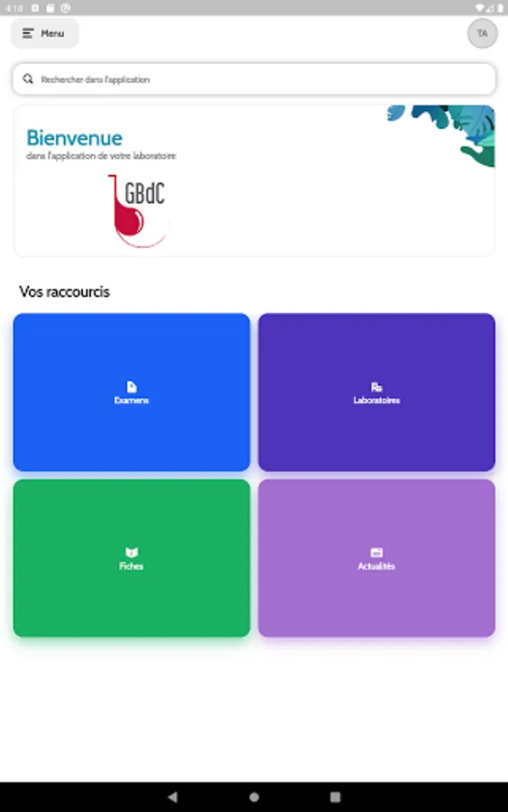Click the GBdC laboratory logo
Image resolution: width=508 pixels, height=812 pixels.
139,211
